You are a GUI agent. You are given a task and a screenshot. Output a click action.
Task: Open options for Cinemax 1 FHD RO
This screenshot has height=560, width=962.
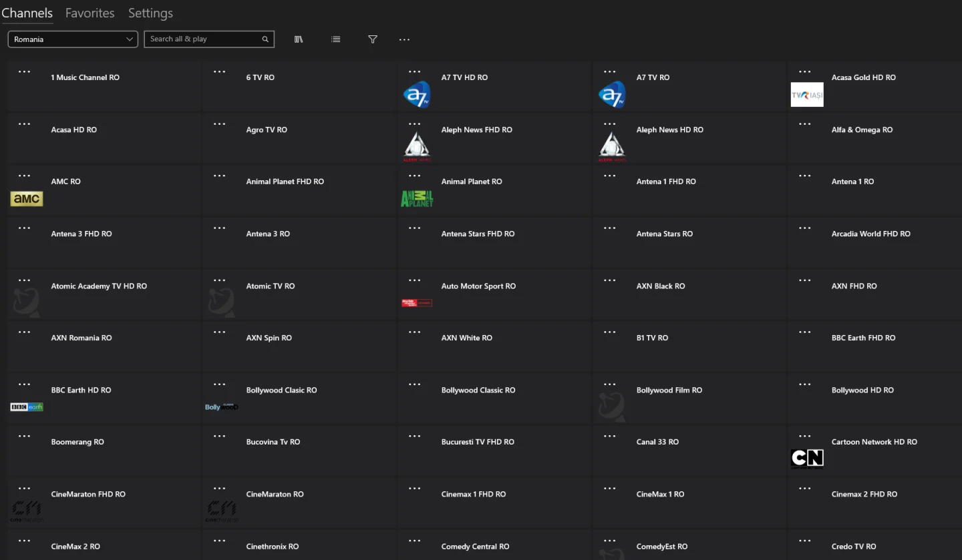(x=414, y=489)
